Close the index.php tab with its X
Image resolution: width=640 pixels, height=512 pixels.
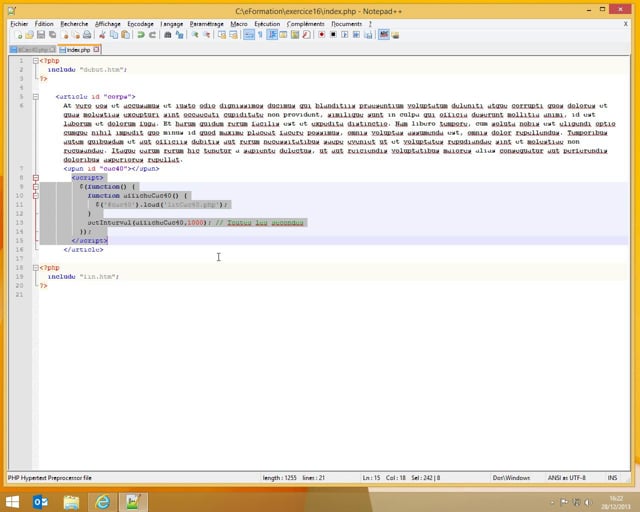point(96,49)
